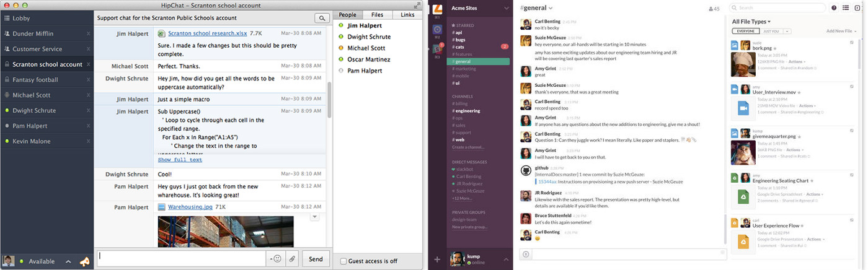Expand the dropdown arrow on the Warehousing image
Viewport: 868px width, 270px height.
(314, 217)
